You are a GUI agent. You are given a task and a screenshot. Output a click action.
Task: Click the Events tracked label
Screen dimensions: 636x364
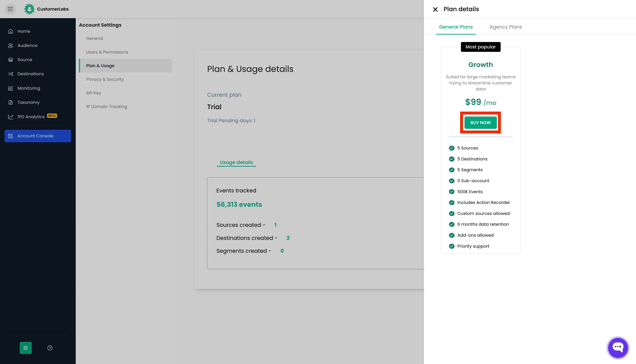pyautogui.click(x=236, y=191)
